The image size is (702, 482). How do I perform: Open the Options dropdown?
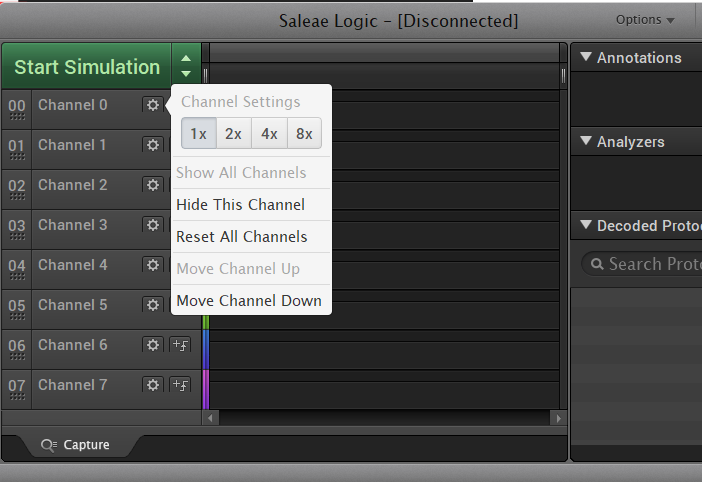click(x=645, y=20)
